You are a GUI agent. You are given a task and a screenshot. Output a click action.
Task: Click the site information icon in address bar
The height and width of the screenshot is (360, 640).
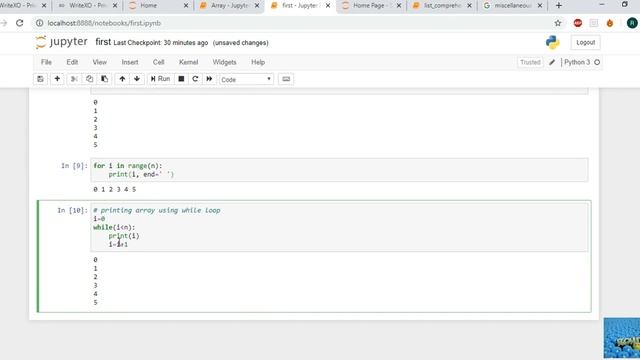click(40, 23)
